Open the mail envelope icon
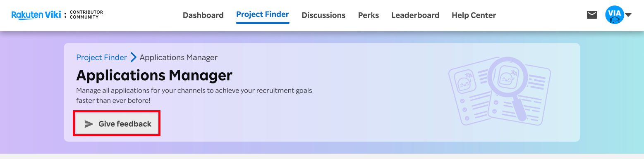 (592, 15)
